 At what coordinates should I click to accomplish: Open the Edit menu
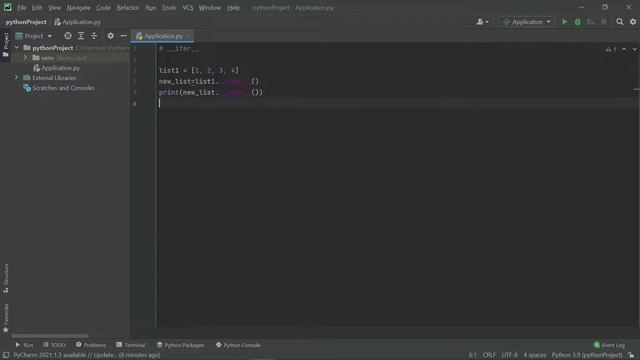37,8
